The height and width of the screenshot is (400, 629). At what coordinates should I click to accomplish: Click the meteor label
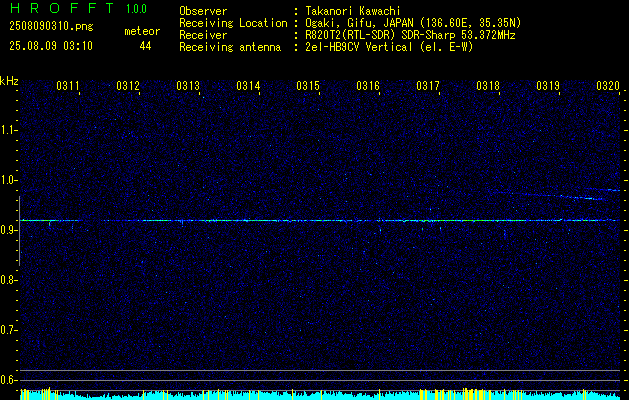pos(142,31)
